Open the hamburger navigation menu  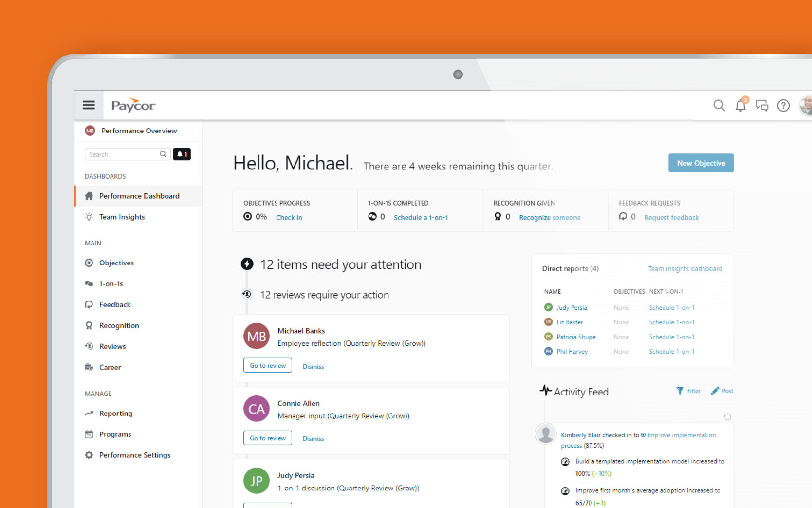tap(89, 105)
